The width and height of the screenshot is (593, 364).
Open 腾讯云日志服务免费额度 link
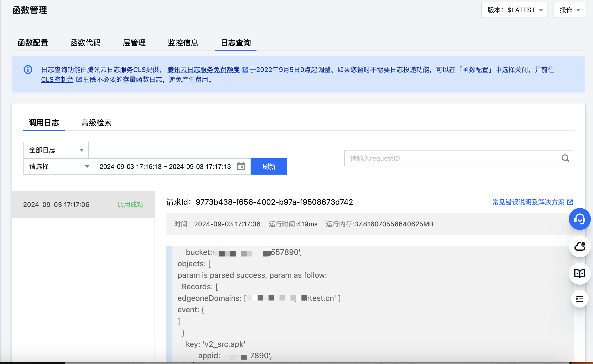click(x=203, y=70)
